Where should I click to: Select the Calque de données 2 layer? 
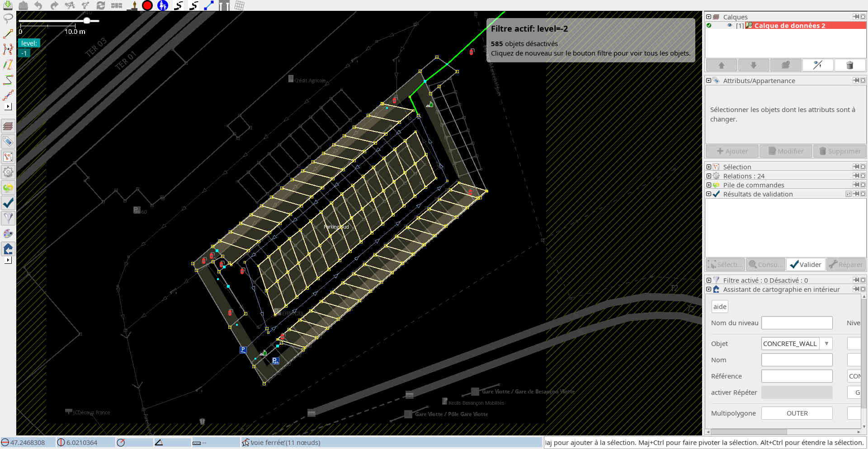(789, 26)
